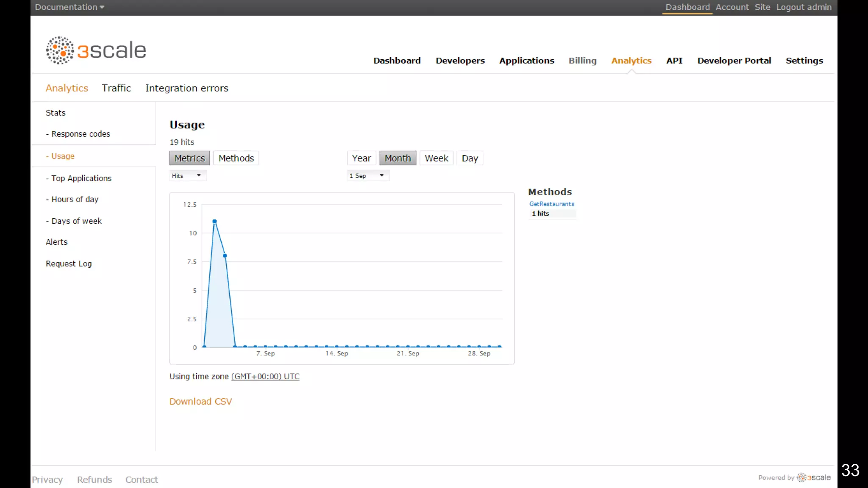Expand the Hits metric dropdown

point(187,175)
